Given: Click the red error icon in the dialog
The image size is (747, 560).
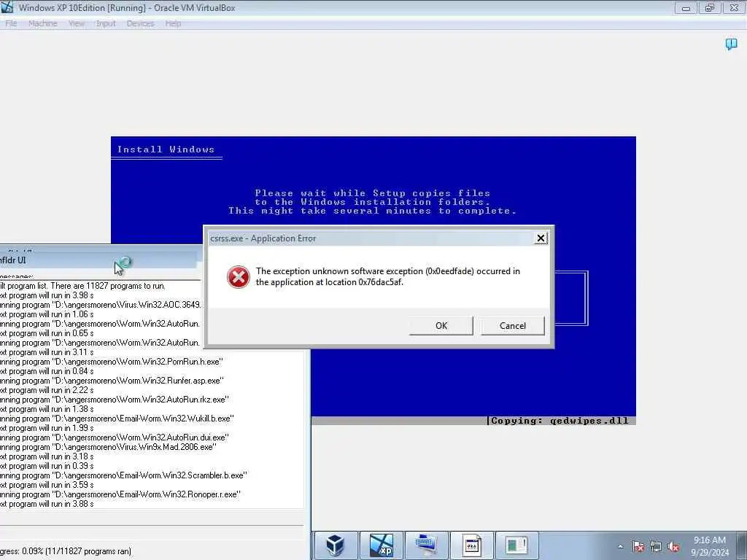Looking at the screenshot, I should coord(239,276).
